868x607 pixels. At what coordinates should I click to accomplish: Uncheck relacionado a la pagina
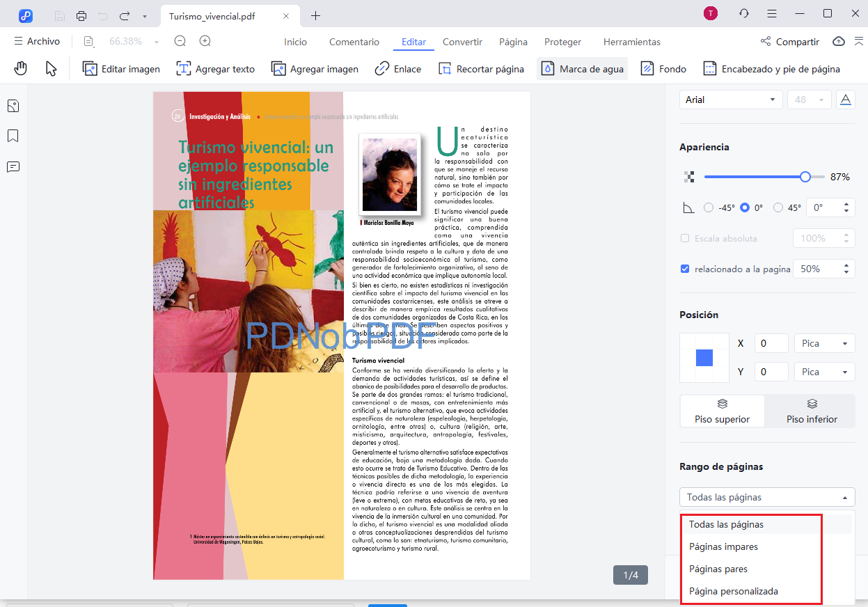coord(685,268)
